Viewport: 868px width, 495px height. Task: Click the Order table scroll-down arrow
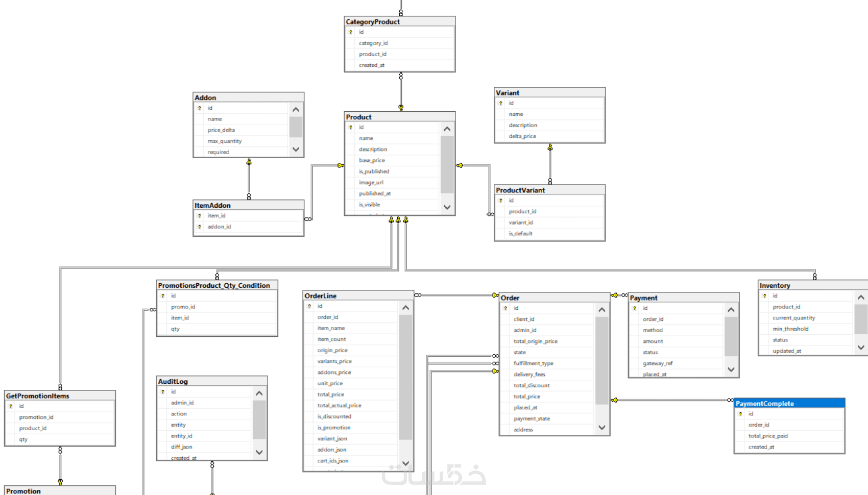coord(602,428)
